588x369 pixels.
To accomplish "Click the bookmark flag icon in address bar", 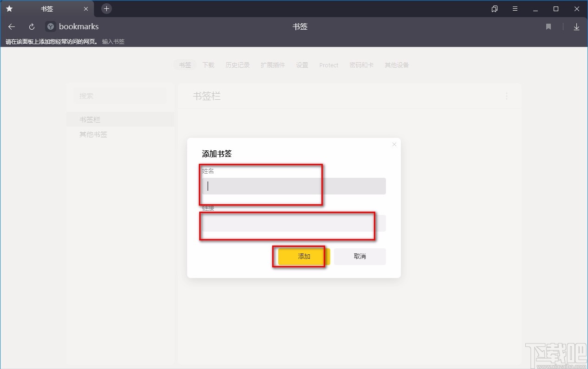I will coord(548,26).
